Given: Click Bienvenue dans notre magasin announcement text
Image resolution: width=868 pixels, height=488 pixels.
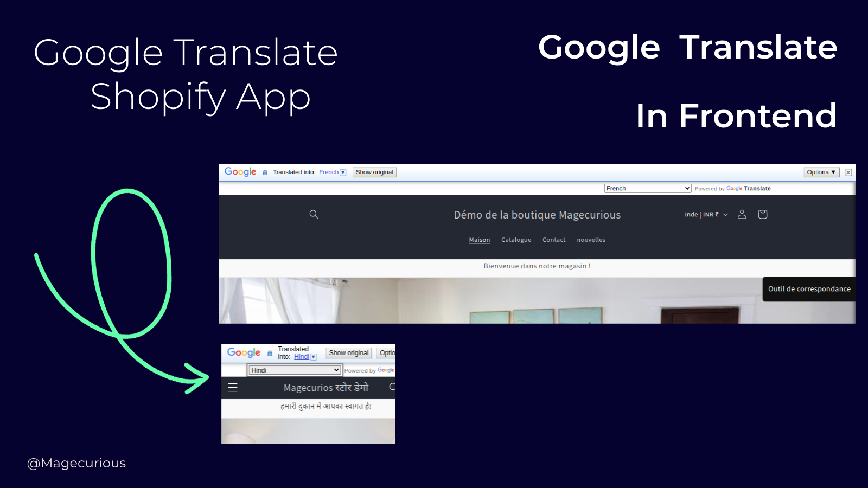Looking at the screenshot, I should pos(537,266).
